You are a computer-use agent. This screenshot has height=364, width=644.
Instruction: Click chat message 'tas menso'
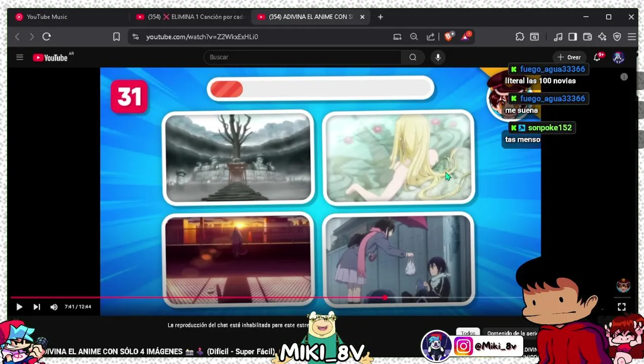[523, 140]
